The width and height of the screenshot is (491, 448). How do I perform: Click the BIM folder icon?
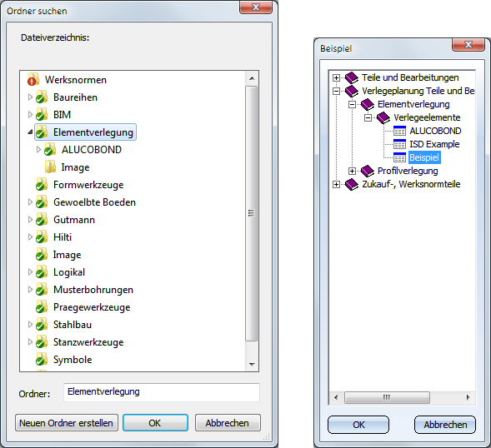42,115
